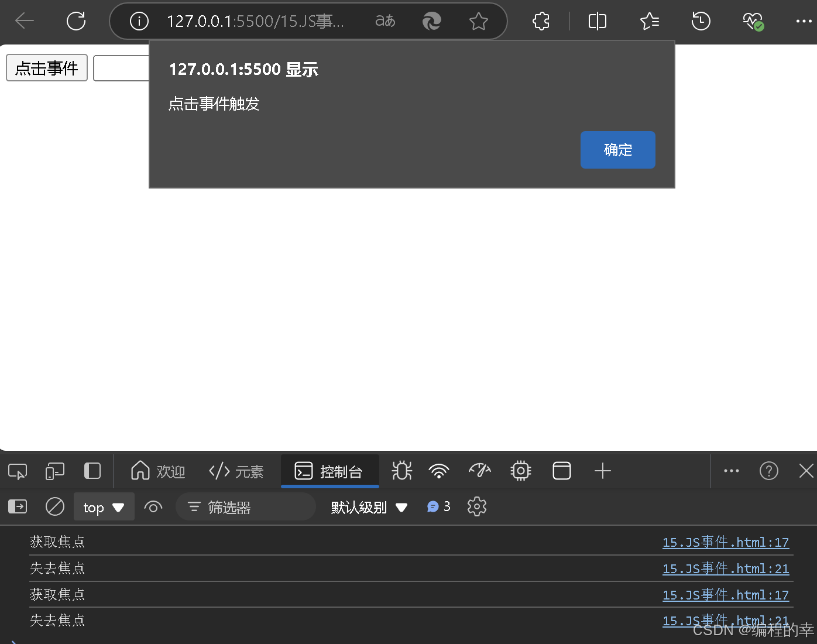Open first 15.JS事件.html:17 source link
This screenshot has height=644, width=817.
[x=726, y=542]
